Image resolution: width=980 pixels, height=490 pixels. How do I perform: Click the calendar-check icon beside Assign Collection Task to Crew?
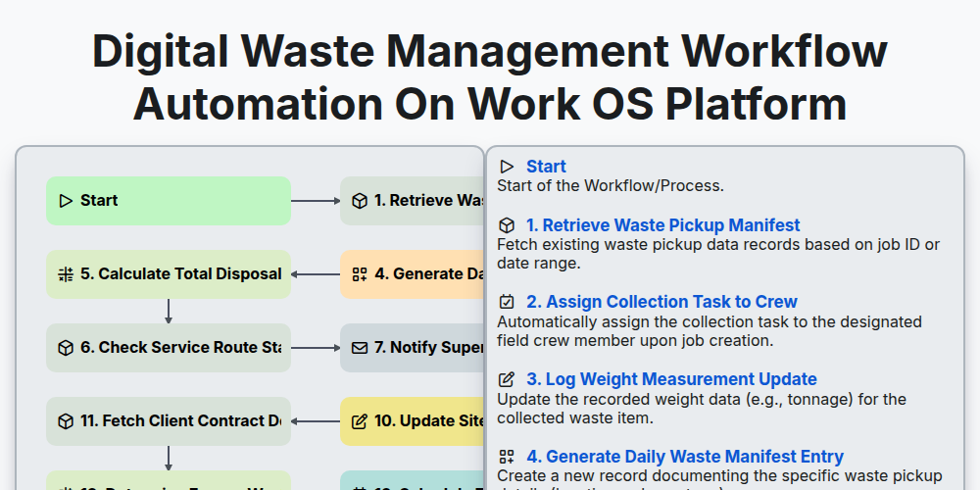[507, 302]
